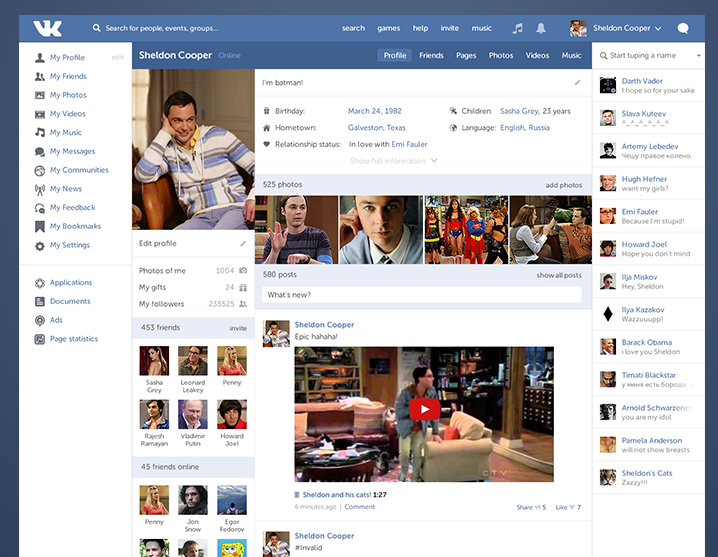This screenshot has height=557, width=718.
Task: Click the add photos link
Action: point(564,185)
